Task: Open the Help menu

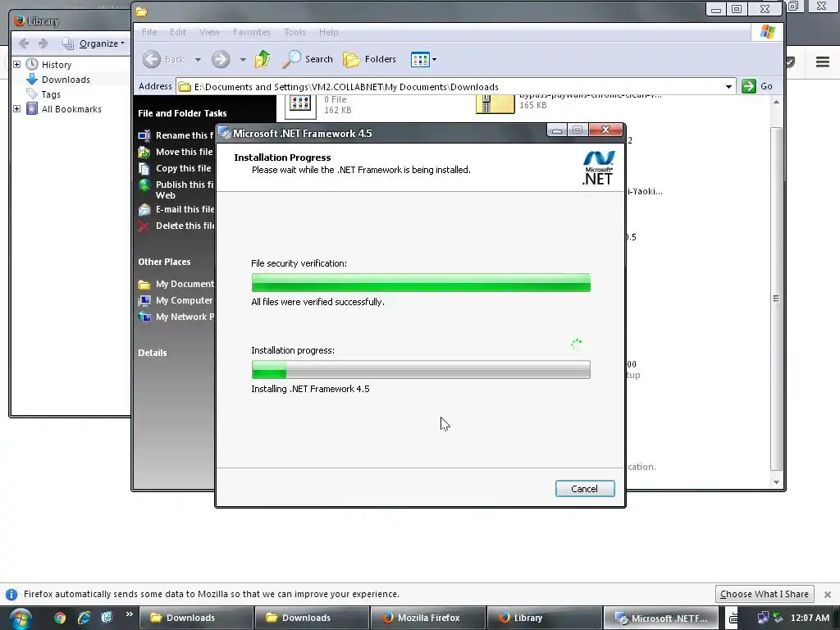Action: pyautogui.click(x=328, y=32)
